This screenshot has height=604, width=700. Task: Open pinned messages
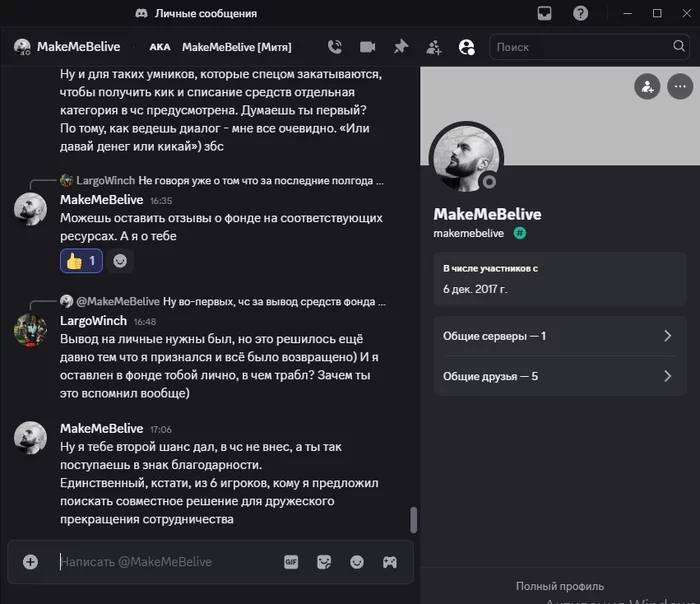(400, 47)
